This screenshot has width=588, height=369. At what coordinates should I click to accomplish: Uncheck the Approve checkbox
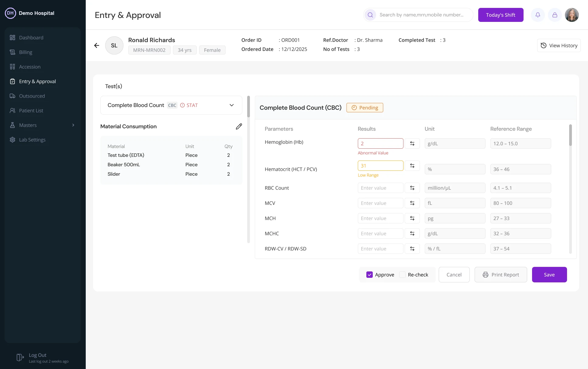click(369, 275)
